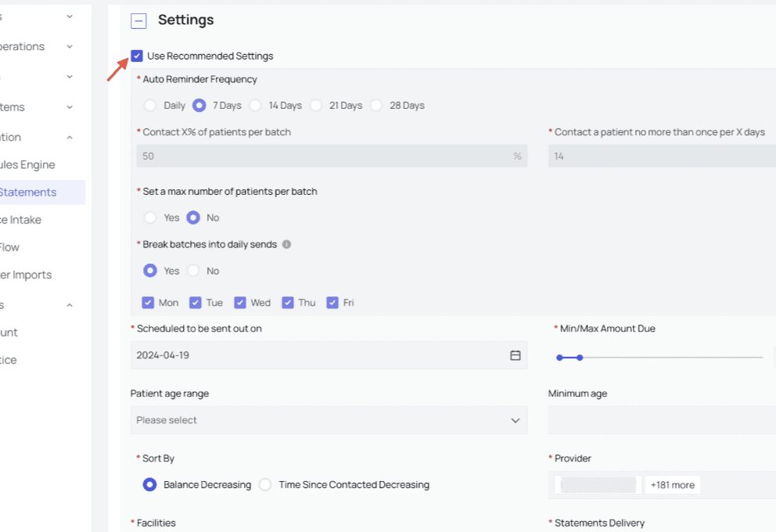776x532 pixels.
Task: Collapse the Settings section minus icon
Action: [x=138, y=21]
